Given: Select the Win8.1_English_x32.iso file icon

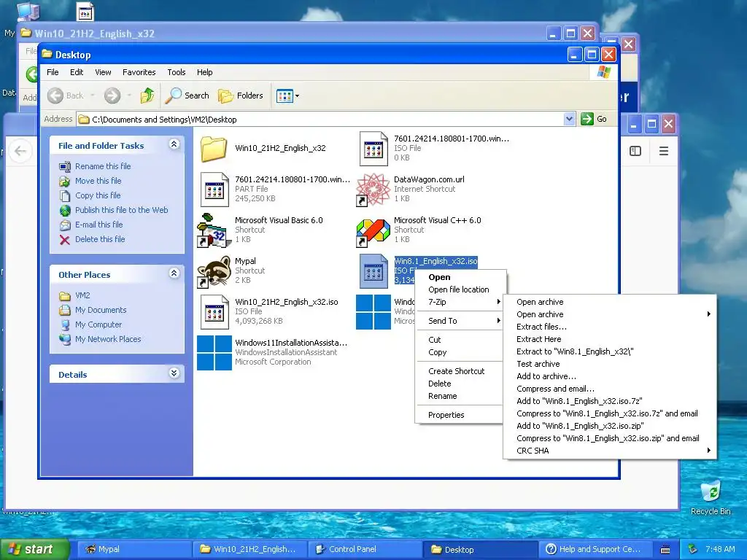Looking at the screenshot, I should click(x=373, y=271).
